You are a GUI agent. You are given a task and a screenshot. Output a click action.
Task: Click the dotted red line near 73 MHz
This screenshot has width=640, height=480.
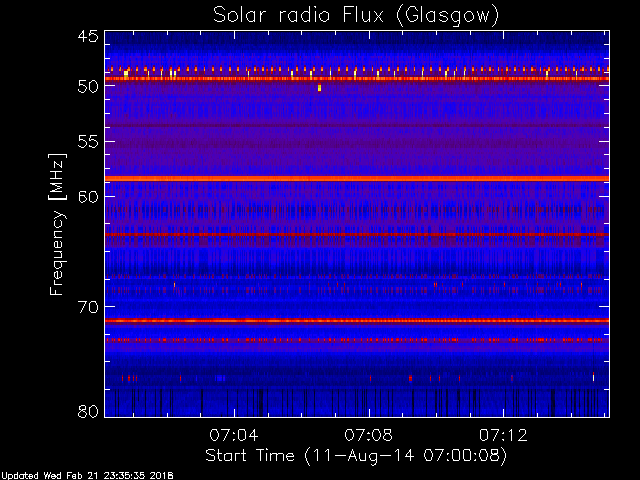point(357,340)
